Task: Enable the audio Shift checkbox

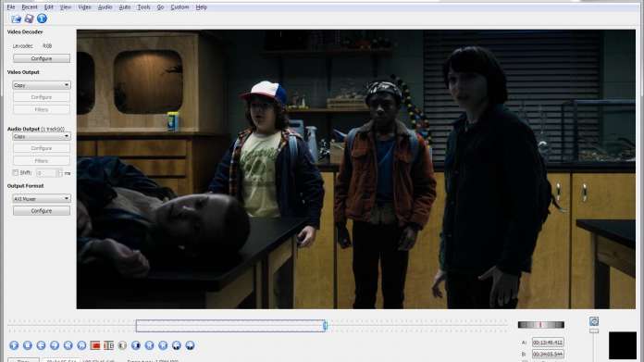Action: click(15, 172)
